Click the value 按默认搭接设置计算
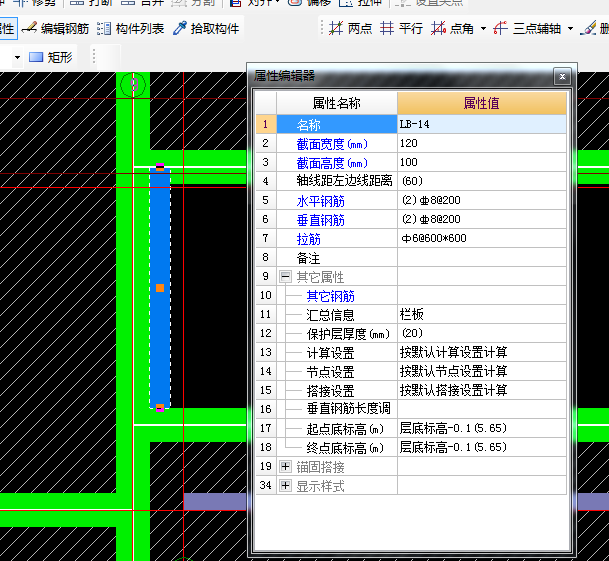 coord(482,390)
